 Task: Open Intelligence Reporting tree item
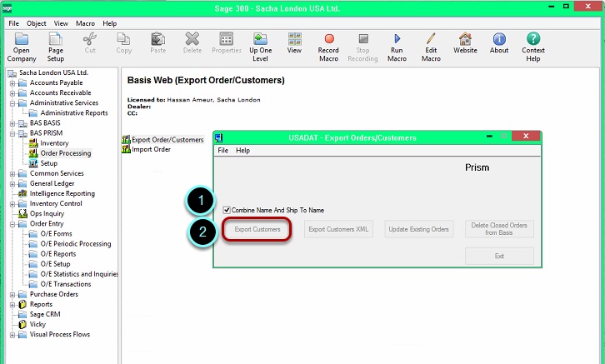62,193
